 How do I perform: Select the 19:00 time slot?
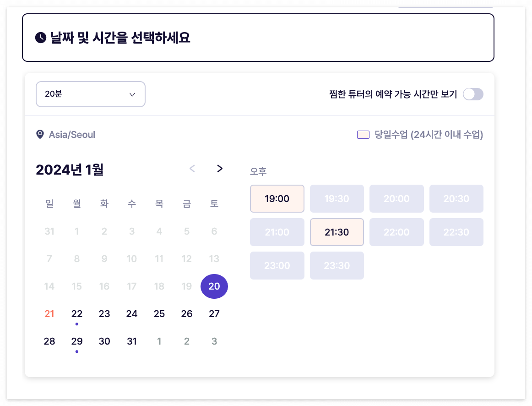pyautogui.click(x=277, y=198)
